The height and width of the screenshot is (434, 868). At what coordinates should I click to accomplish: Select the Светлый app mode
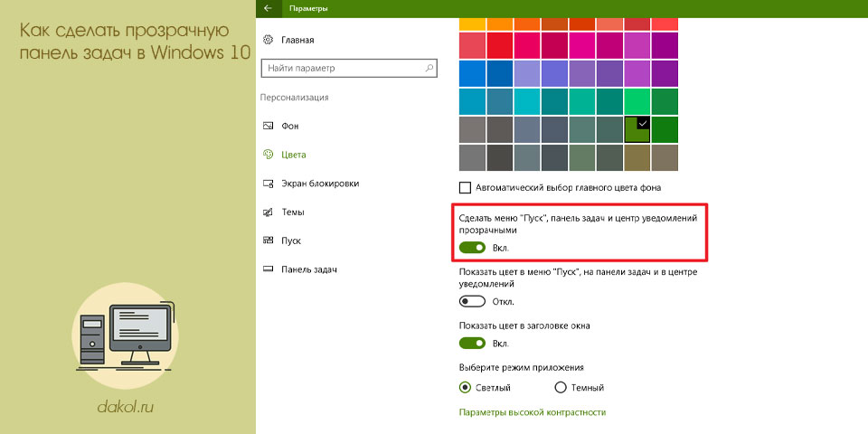point(465,388)
